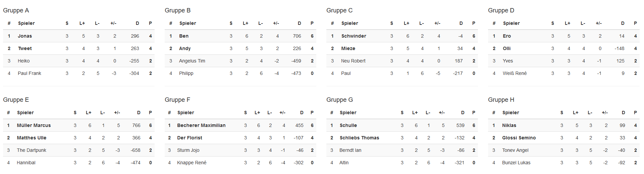The width and height of the screenshot is (644, 174).
Task: Click The Dartpunk in Gruppe E
Action: click(32, 150)
